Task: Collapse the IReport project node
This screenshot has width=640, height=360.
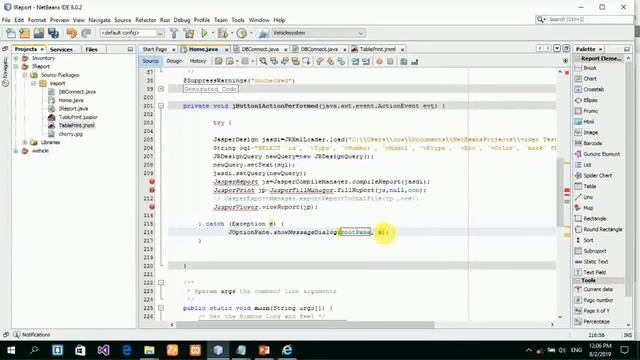Action: [16, 66]
